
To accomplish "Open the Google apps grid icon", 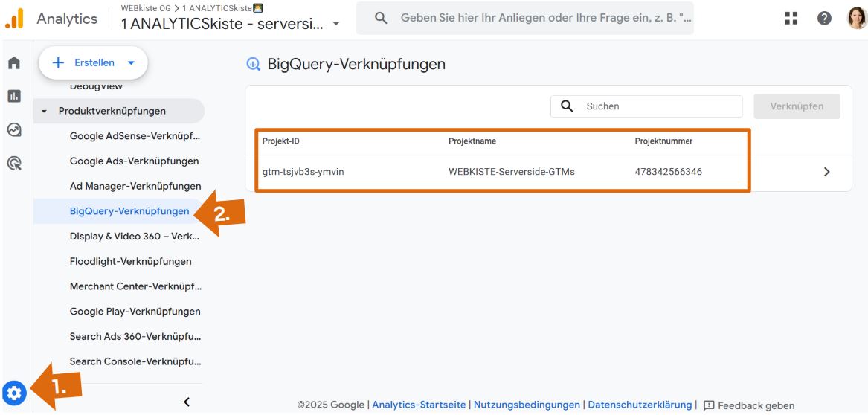I will (x=791, y=19).
